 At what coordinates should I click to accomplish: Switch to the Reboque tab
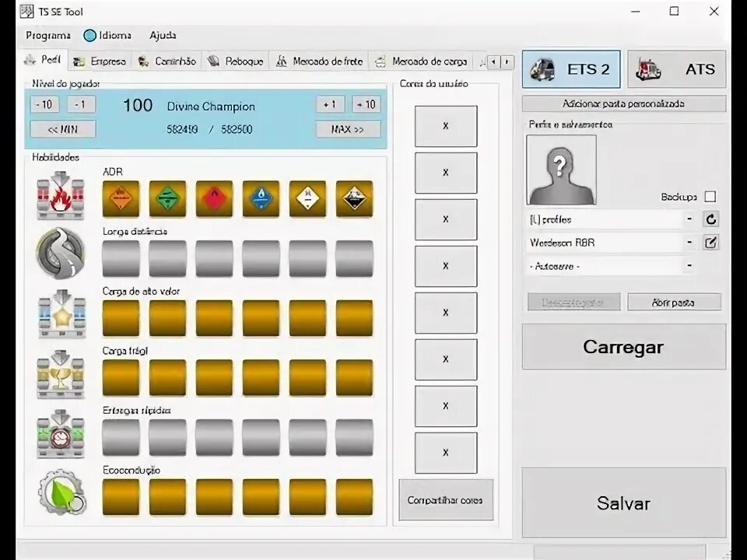[x=237, y=61]
